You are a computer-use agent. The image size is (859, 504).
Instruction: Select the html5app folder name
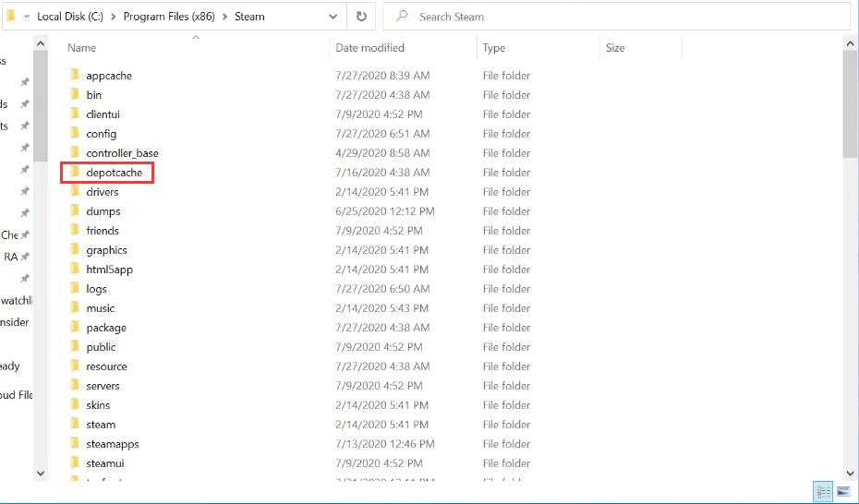click(109, 270)
